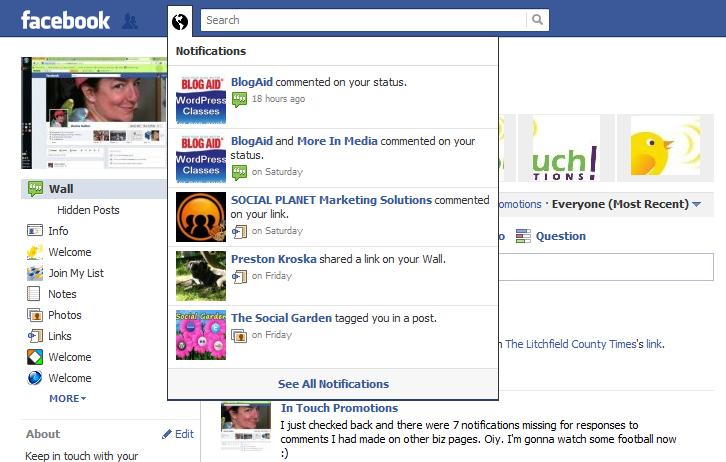Expand the MORE sidebar menu
Image resolution: width=726 pixels, height=462 pixels.
pyautogui.click(x=68, y=398)
